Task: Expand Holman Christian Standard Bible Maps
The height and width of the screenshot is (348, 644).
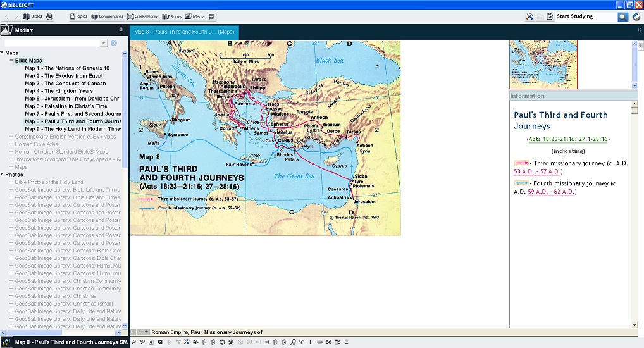Action: pyautogui.click(x=11, y=152)
